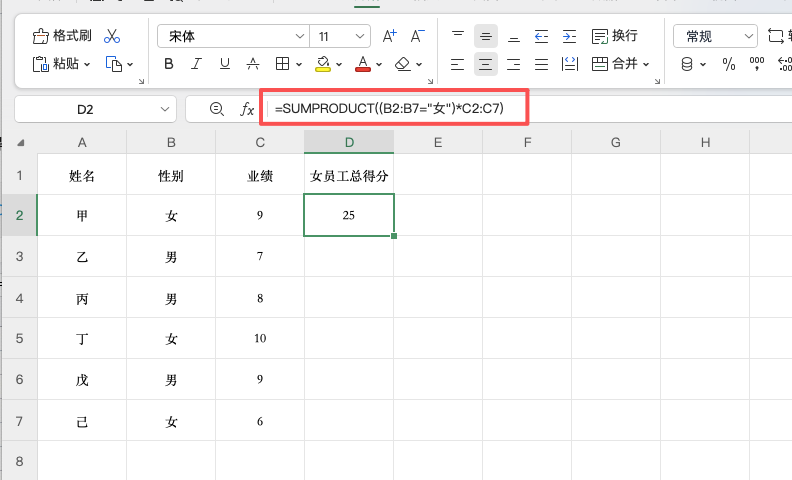Click the Select All corner triangle
The width and height of the screenshot is (792, 480).
(20, 143)
